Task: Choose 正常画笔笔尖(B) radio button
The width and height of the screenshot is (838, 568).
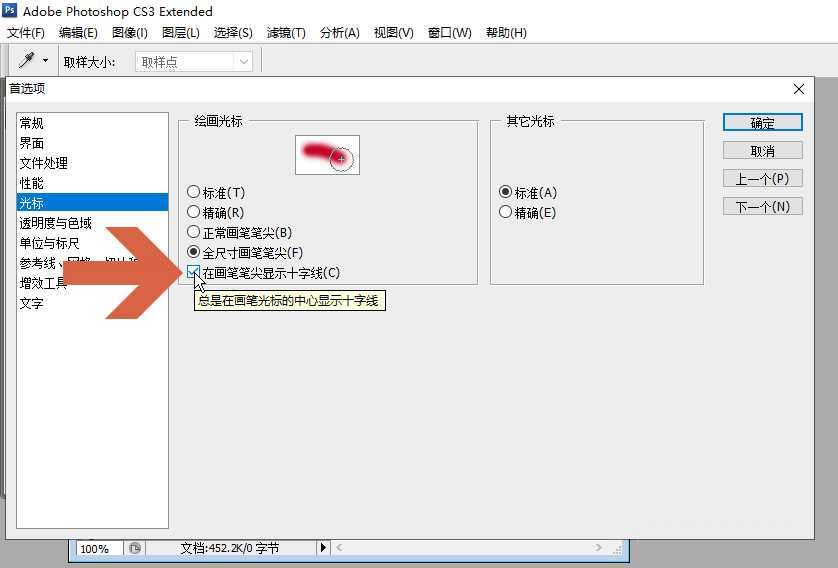Action: (194, 233)
